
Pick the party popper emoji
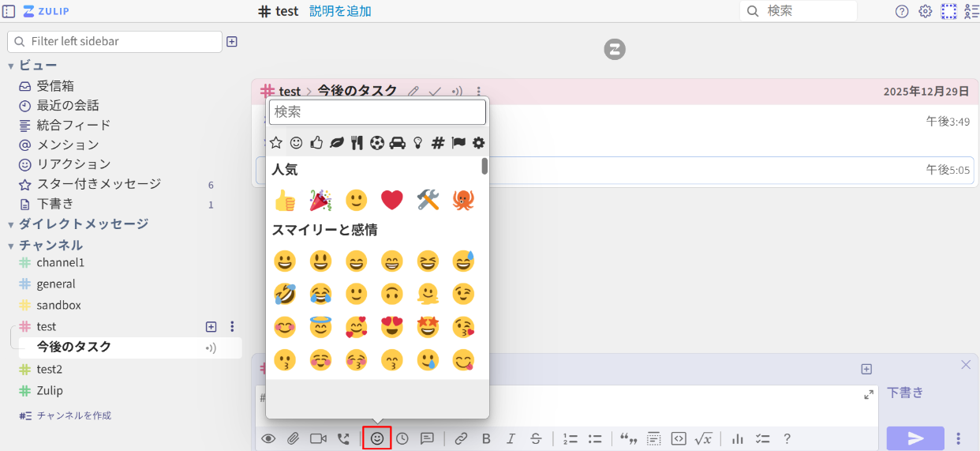click(x=320, y=200)
